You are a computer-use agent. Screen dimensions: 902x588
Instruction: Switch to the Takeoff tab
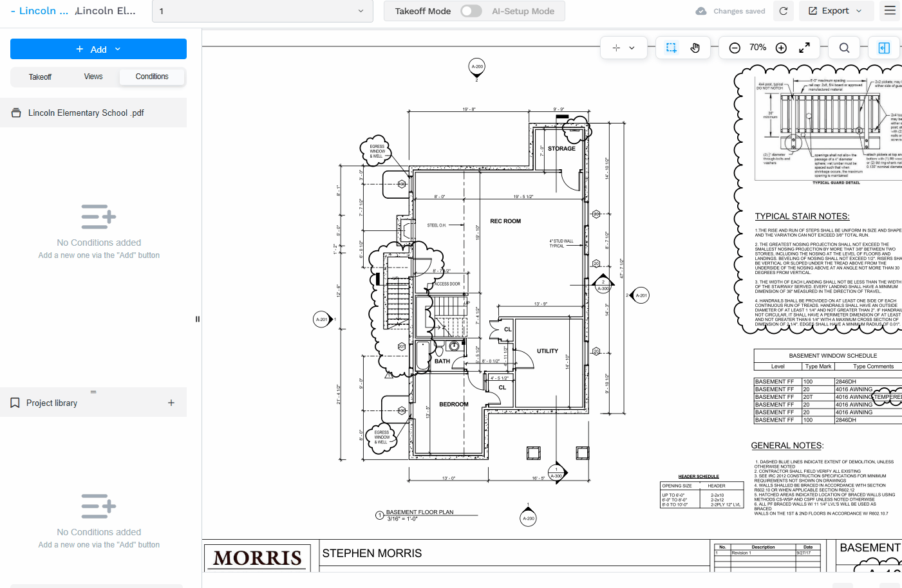pos(40,77)
